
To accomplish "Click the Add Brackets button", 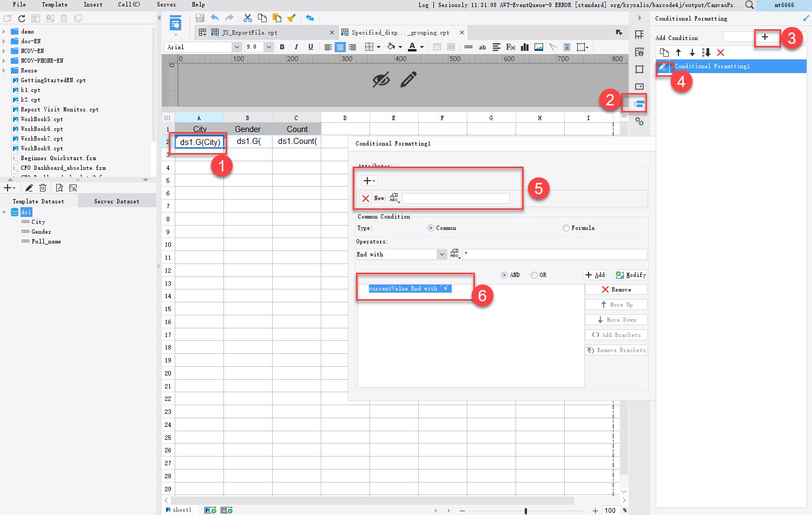I will click(616, 334).
